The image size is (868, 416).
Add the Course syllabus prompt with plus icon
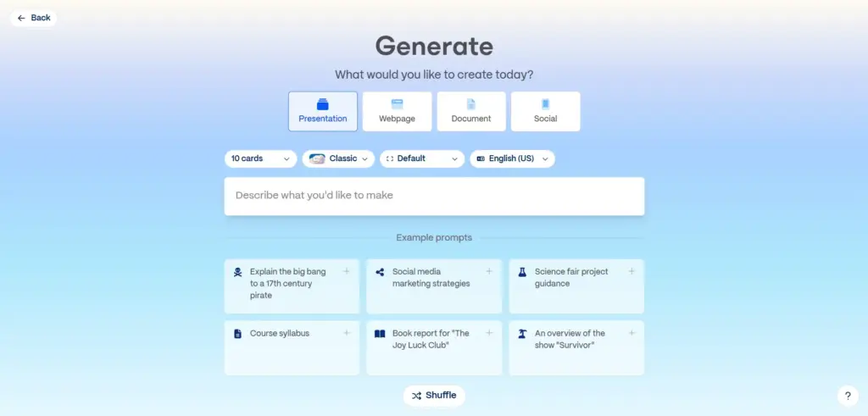pyautogui.click(x=347, y=333)
